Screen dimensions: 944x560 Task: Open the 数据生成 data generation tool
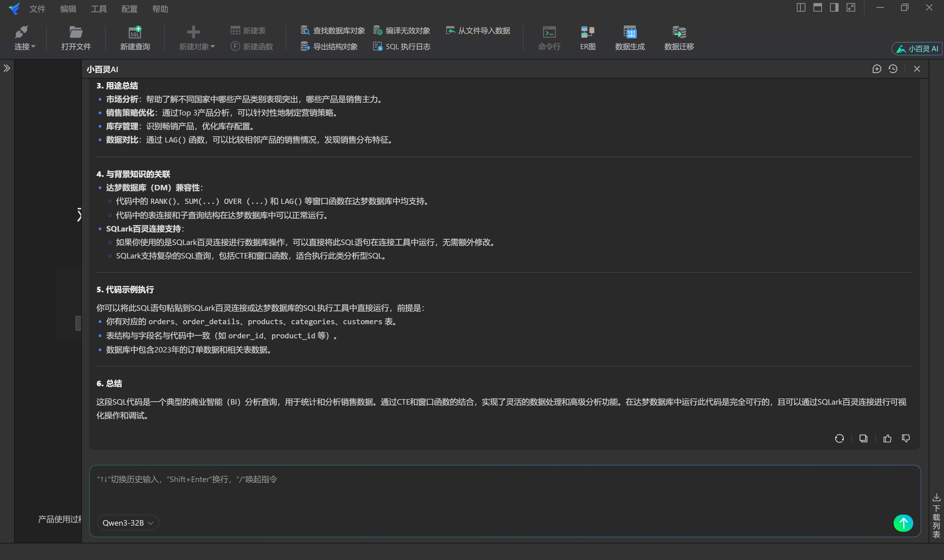pos(629,37)
